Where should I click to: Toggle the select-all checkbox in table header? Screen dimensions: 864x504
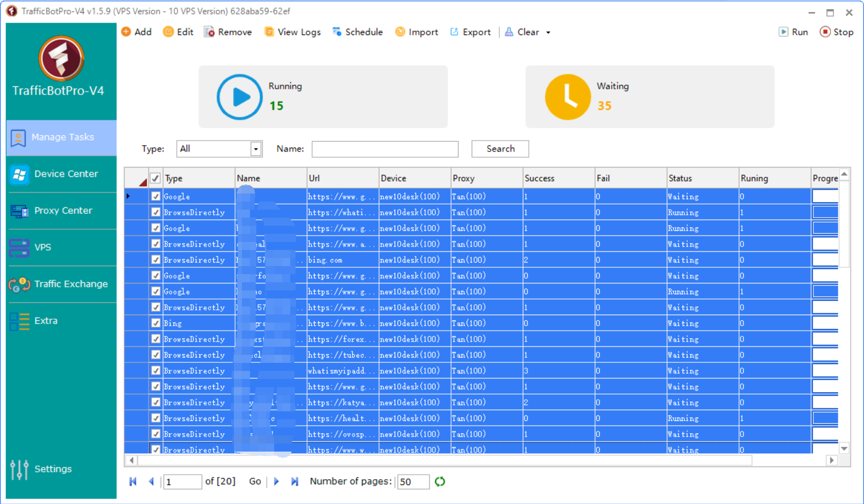click(156, 179)
